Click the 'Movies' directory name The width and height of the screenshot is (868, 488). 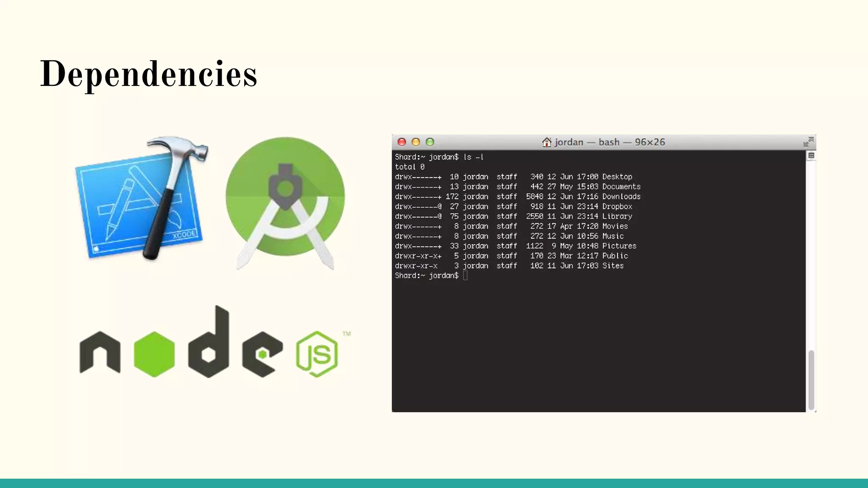[615, 226]
